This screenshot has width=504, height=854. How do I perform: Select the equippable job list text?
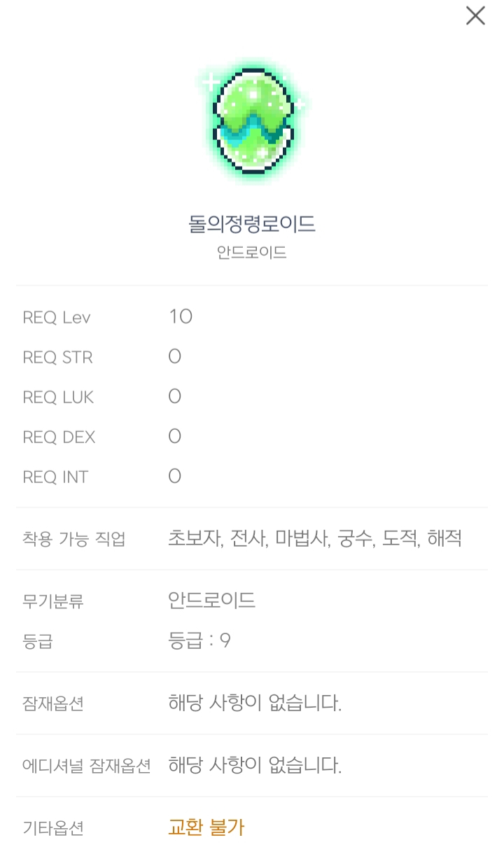click(315, 539)
